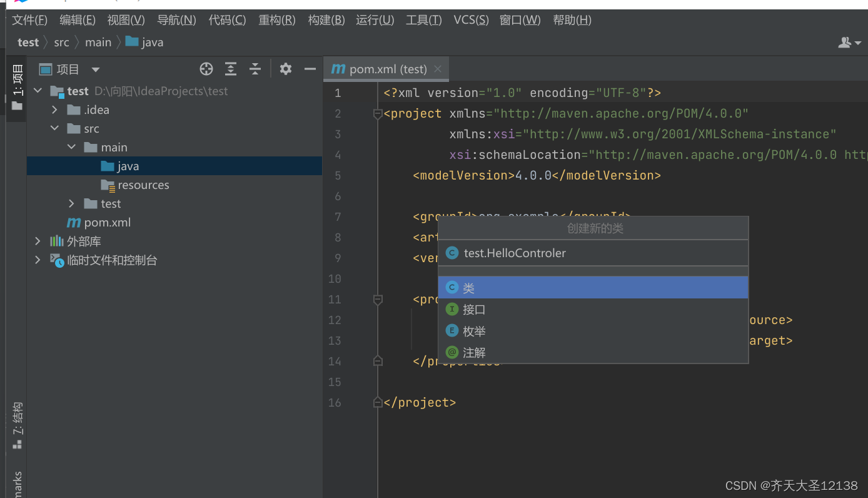Click the src breadcrumb in navigation bar
The height and width of the screenshot is (498, 868).
[x=61, y=42]
